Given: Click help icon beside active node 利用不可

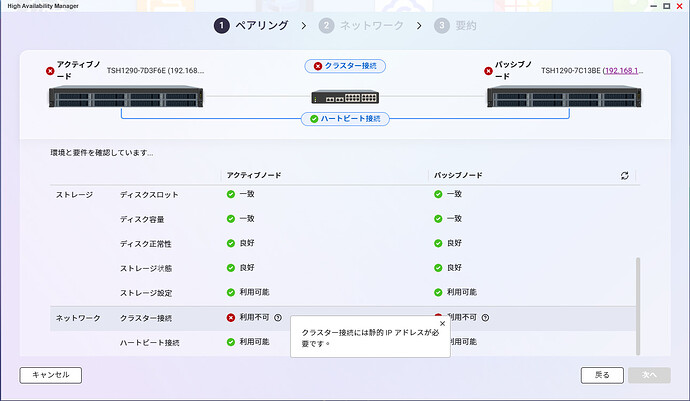Looking at the screenshot, I should [277, 318].
